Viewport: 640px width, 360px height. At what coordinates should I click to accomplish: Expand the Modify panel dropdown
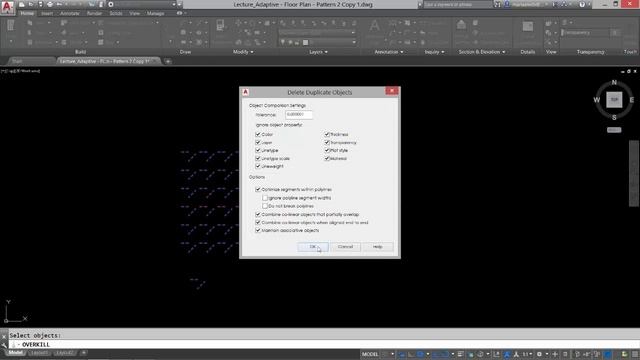pyautogui.click(x=243, y=52)
